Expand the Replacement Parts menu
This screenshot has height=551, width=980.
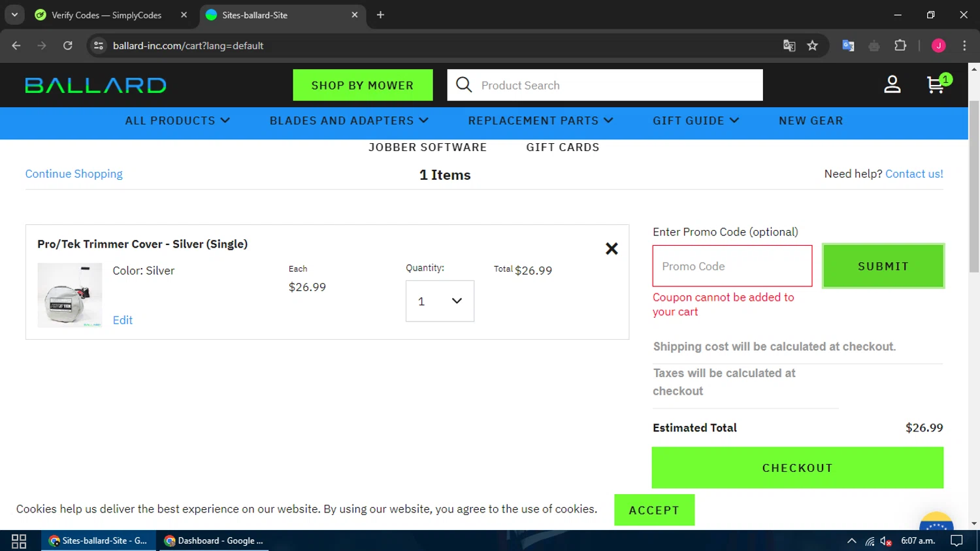point(540,120)
